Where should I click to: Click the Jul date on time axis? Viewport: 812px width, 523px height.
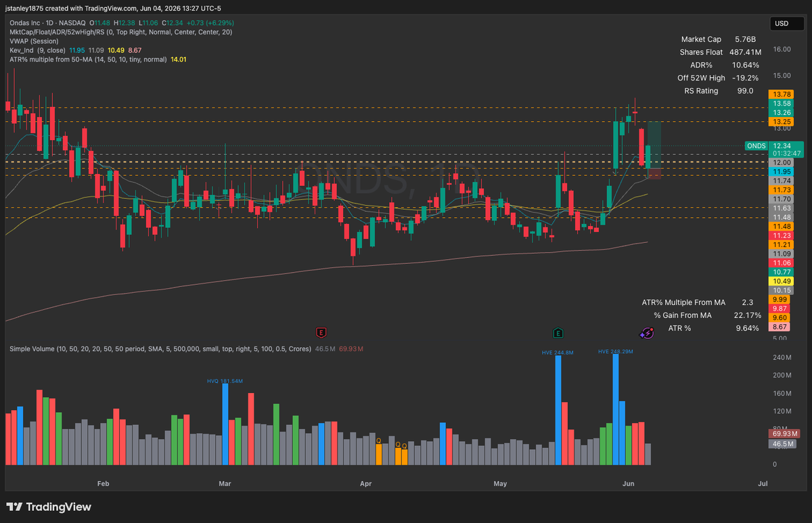(x=763, y=484)
